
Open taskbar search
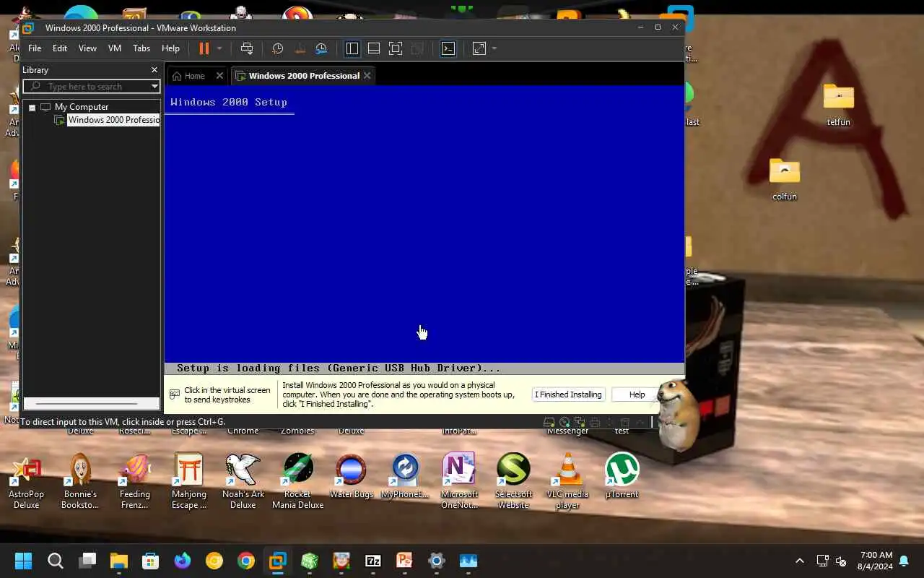56,561
